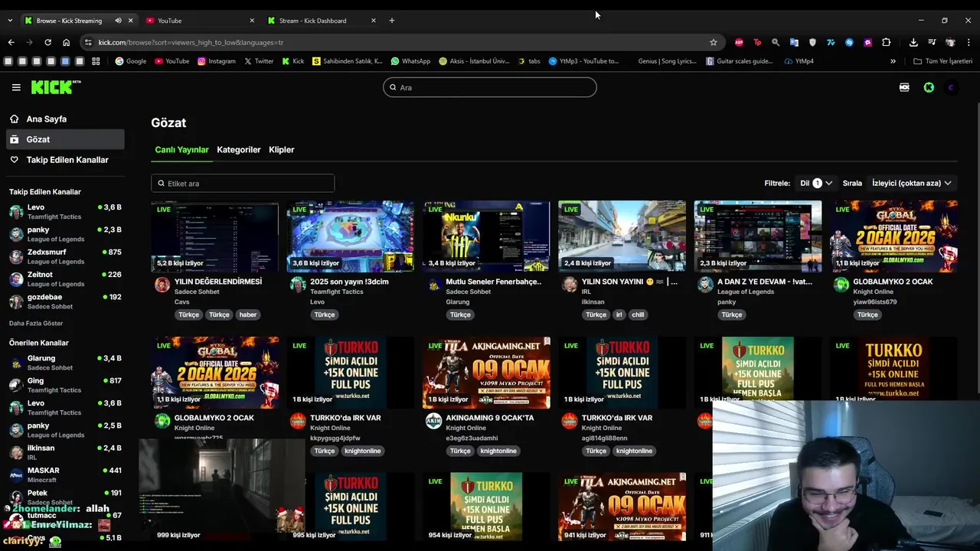Viewport: 980px width, 551px height.
Task: Show hidden bookmarks overflow chevron
Action: (x=893, y=61)
